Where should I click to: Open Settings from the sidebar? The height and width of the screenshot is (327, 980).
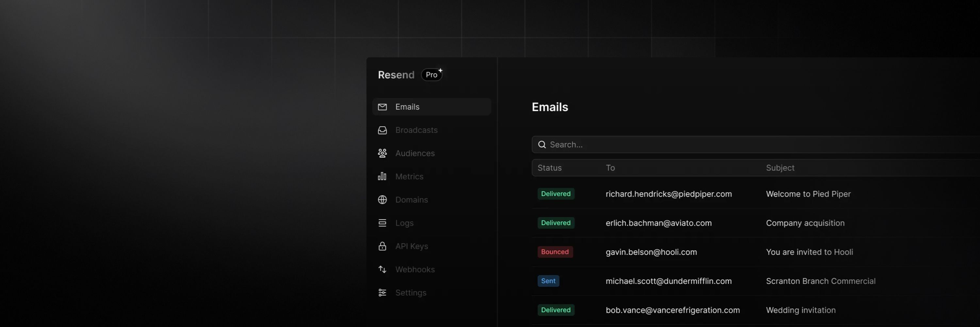432,293
